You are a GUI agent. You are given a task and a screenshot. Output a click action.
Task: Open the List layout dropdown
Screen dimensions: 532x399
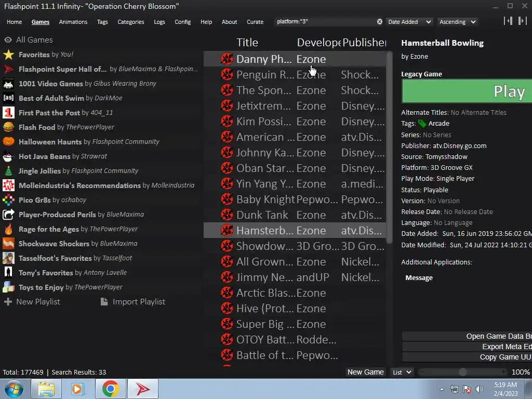pyautogui.click(x=402, y=372)
